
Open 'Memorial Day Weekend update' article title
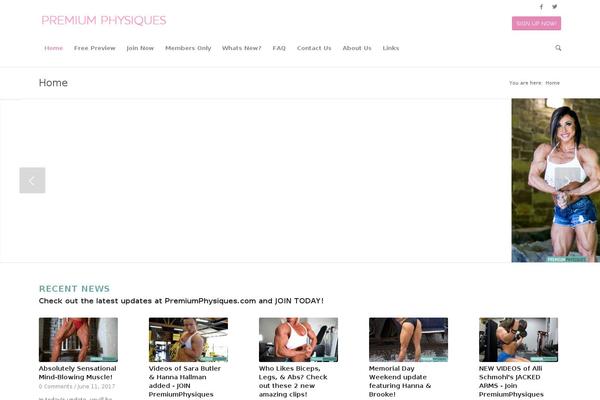tap(400, 381)
